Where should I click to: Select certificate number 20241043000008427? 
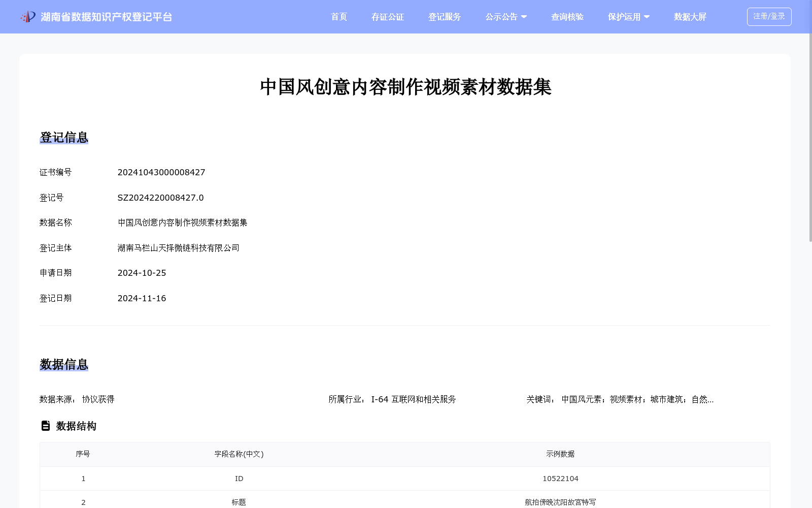[x=161, y=172]
